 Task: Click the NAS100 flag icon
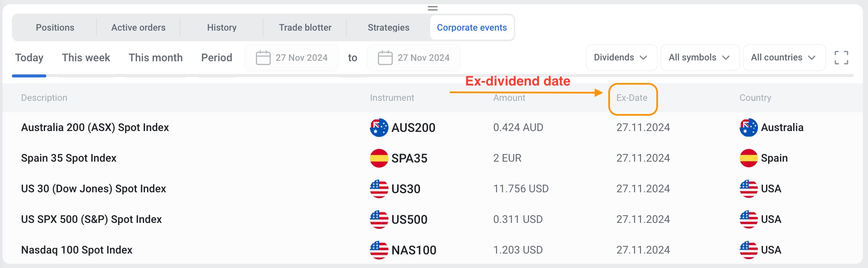click(x=379, y=250)
